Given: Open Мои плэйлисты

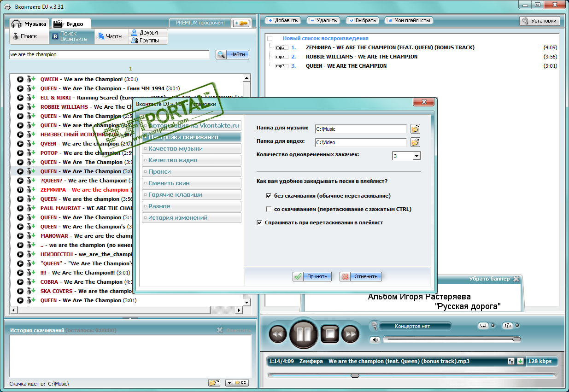Looking at the screenshot, I should [409, 20].
